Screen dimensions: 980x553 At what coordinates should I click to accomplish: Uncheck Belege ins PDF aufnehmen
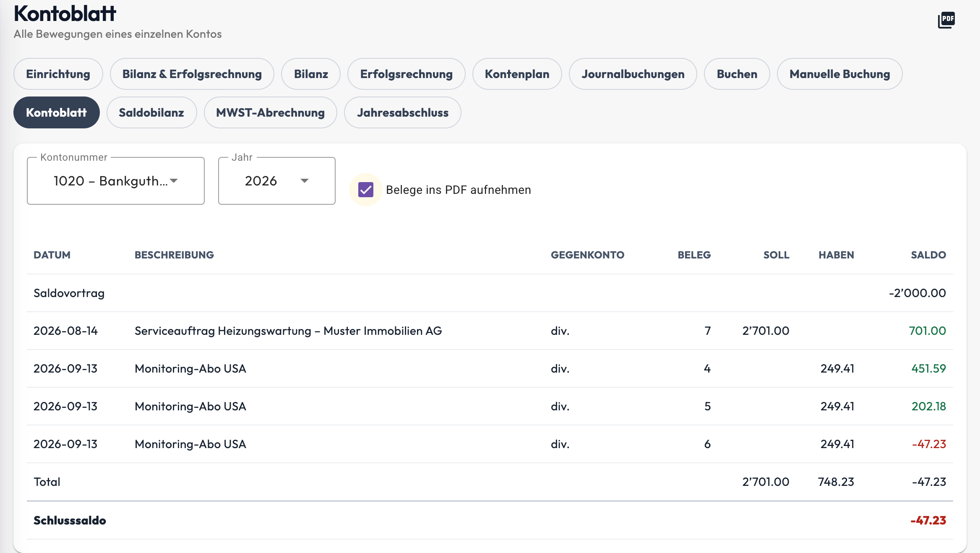click(366, 190)
